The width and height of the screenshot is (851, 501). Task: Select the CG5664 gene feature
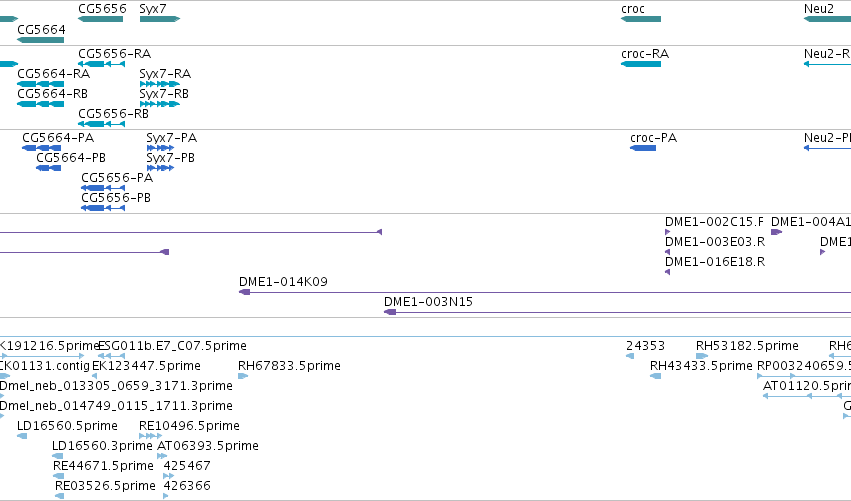[x=41, y=40]
